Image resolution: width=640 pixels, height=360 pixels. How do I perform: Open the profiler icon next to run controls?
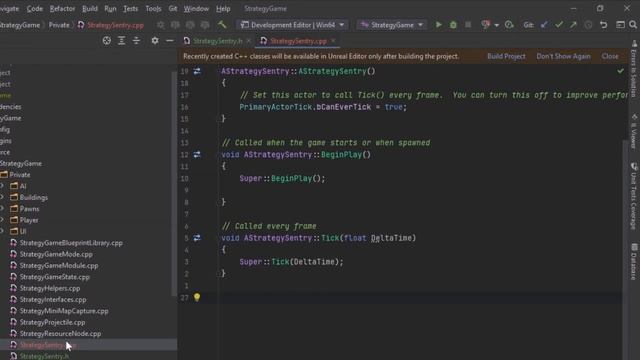pyautogui.click(x=509, y=25)
